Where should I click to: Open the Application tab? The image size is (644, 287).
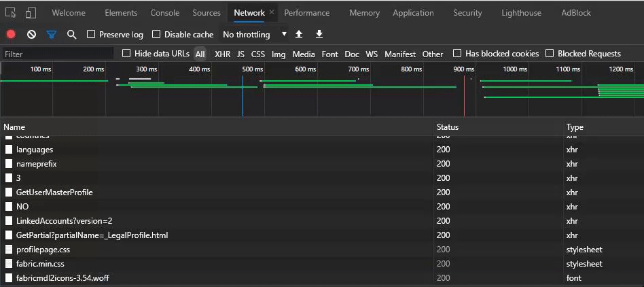click(x=413, y=13)
